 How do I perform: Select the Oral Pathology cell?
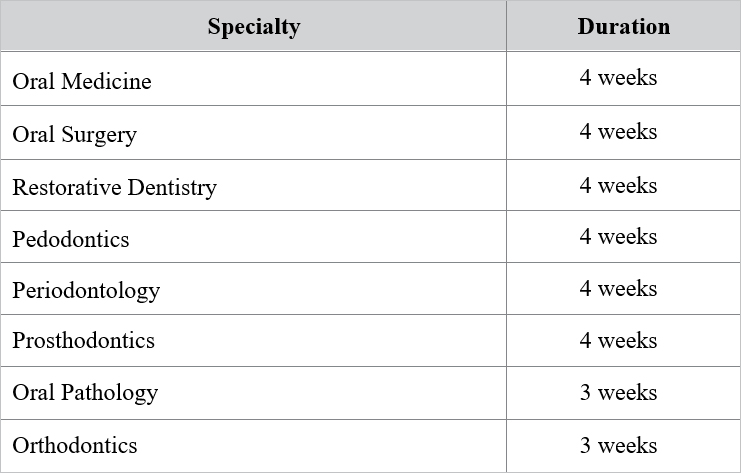click(x=253, y=393)
